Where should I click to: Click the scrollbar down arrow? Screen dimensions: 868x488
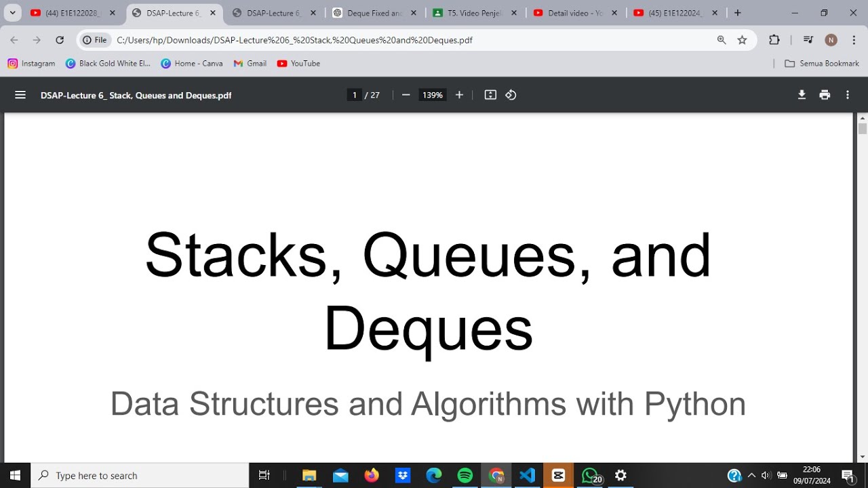point(862,457)
